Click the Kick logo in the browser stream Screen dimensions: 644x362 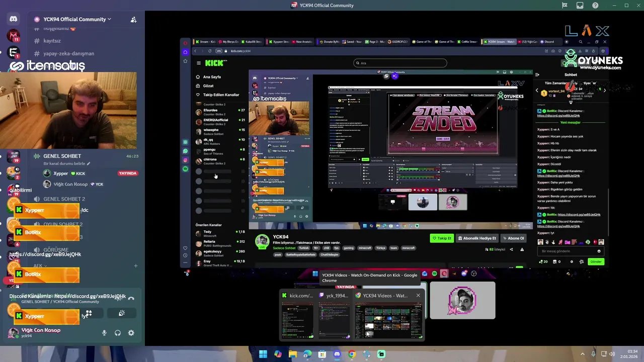tap(215, 63)
